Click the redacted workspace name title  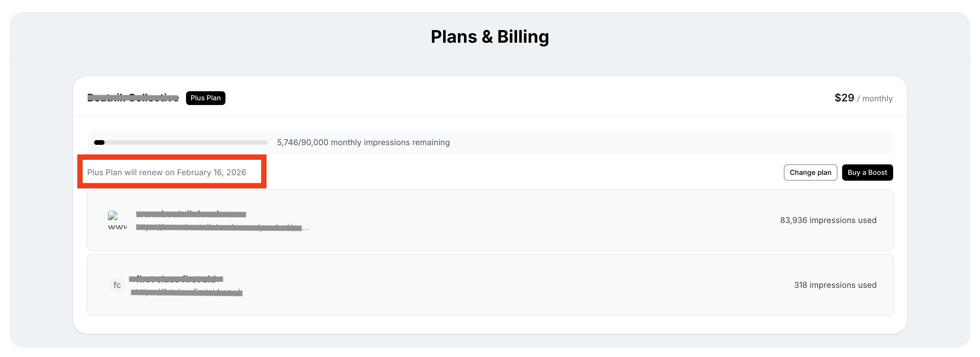pos(133,98)
